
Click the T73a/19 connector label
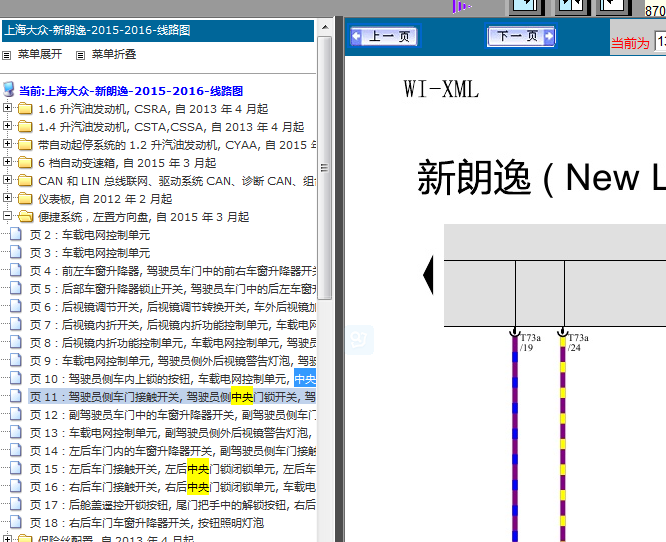click(x=530, y=342)
